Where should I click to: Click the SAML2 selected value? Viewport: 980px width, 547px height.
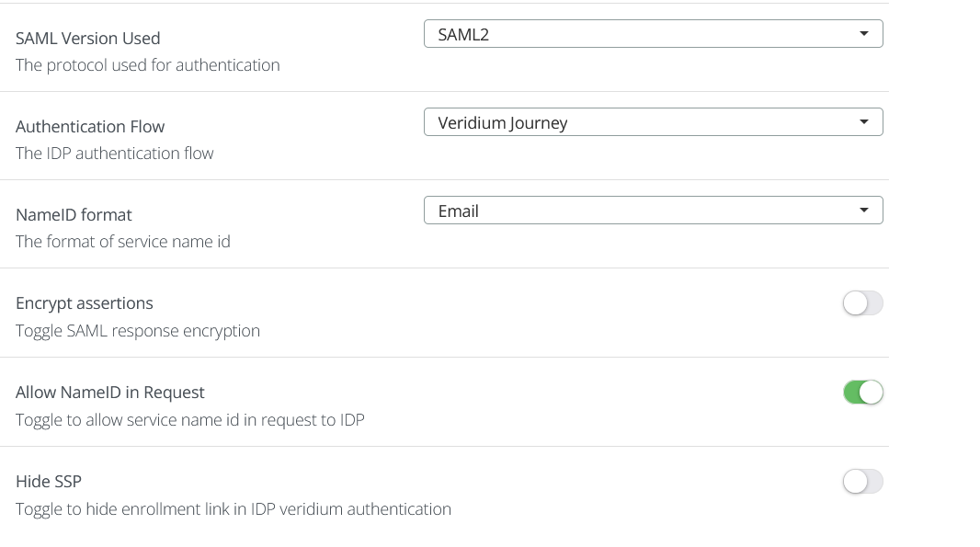click(x=462, y=33)
